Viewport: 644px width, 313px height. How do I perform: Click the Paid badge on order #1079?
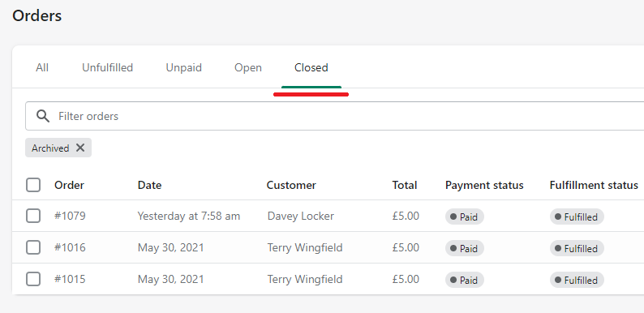point(465,217)
